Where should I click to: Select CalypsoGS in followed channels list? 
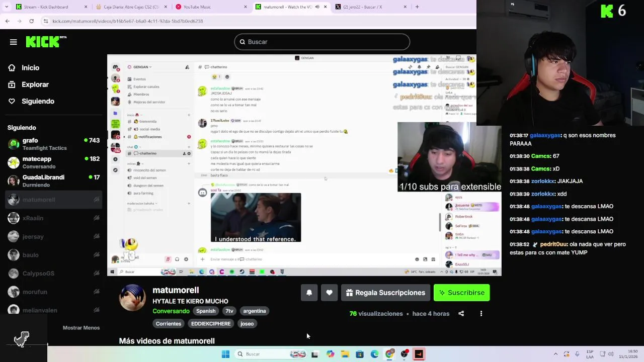(53, 274)
